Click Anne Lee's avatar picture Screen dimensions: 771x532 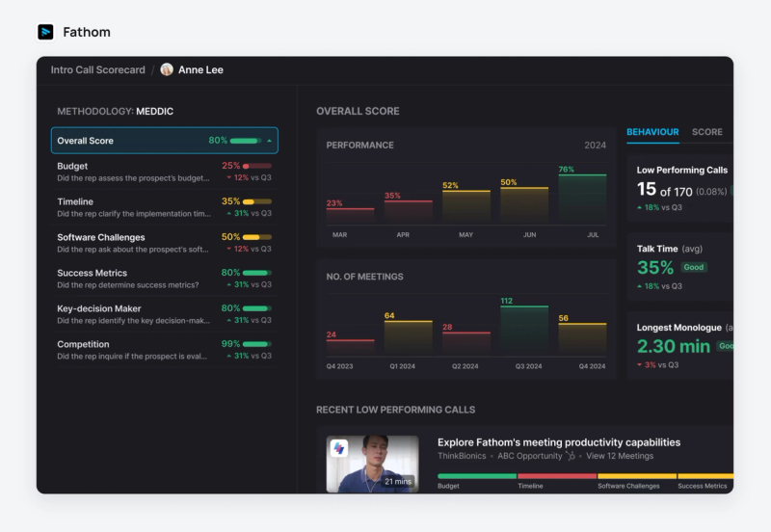167,69
